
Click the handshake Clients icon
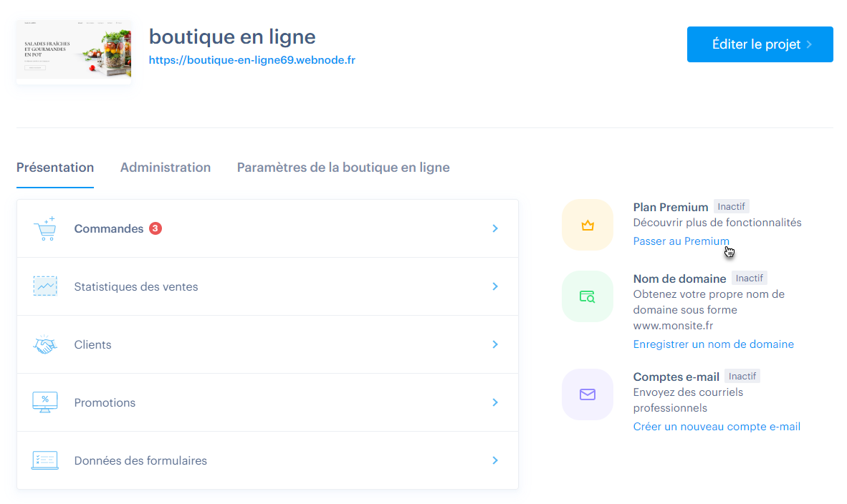point(44,344)
